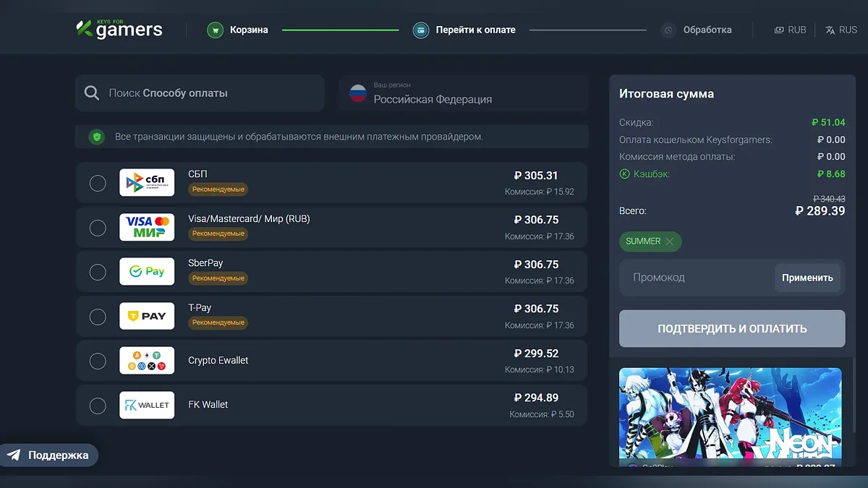Image resolution: width=868 pixels, height=488 pixels.
Task: Click the СБП price ₽ 305.31
Action: point(536,176)
